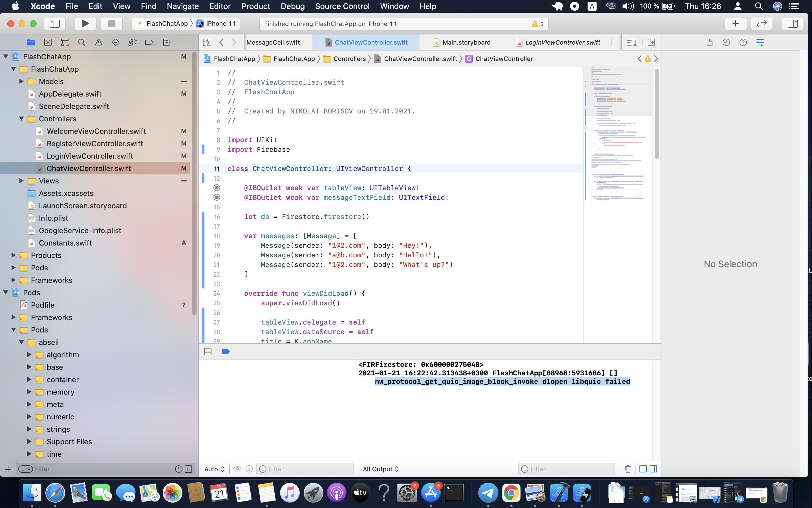812x508 pixels.
Task: Show the Quick Help inspector
Action: pyautogui.click(x=743, y=42)
